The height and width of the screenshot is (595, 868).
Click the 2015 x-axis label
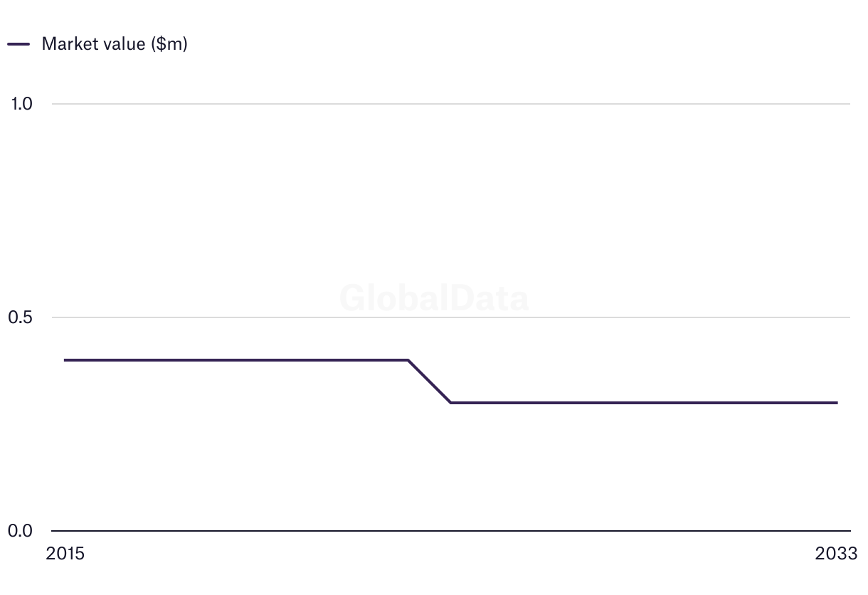pos(65,554)
